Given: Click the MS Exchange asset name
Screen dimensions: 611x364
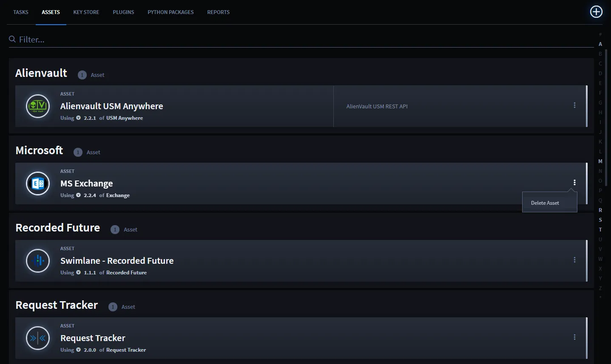Looking at the screenshot, I should pos(87,183).
